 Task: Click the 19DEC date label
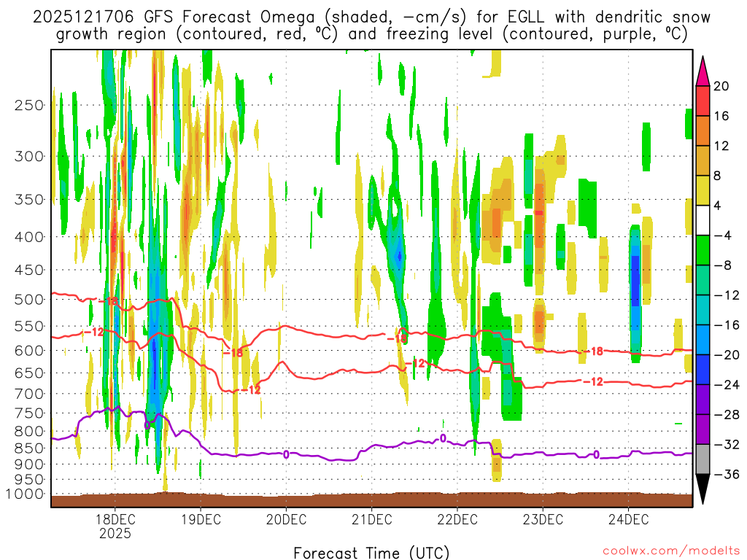coord(201,519)
